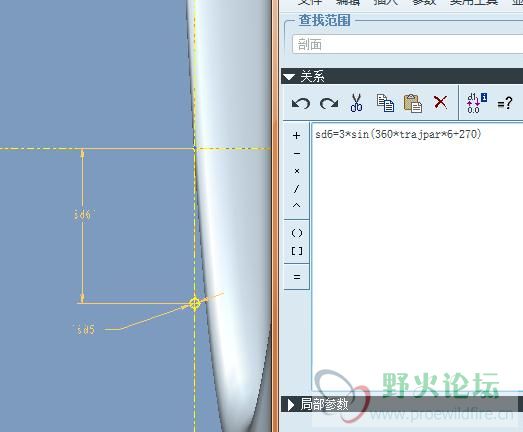
Task: Expand the 局部参数 section
Action: pos(291,405)
